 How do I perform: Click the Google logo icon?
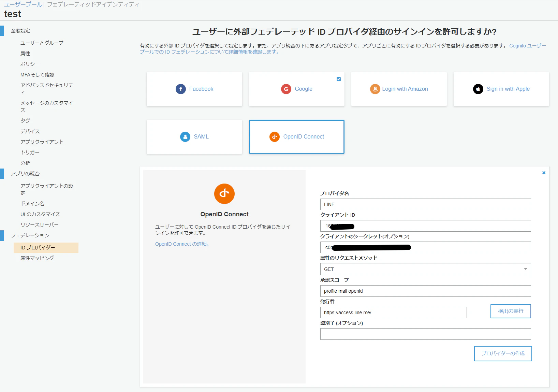(x=286, y=89)
